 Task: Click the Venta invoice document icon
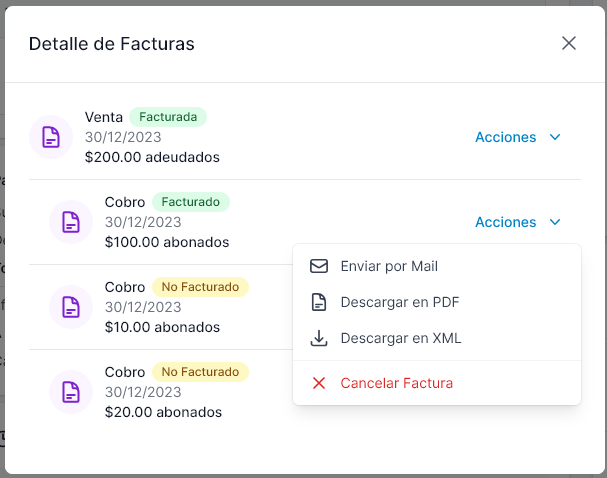(50, 137)
